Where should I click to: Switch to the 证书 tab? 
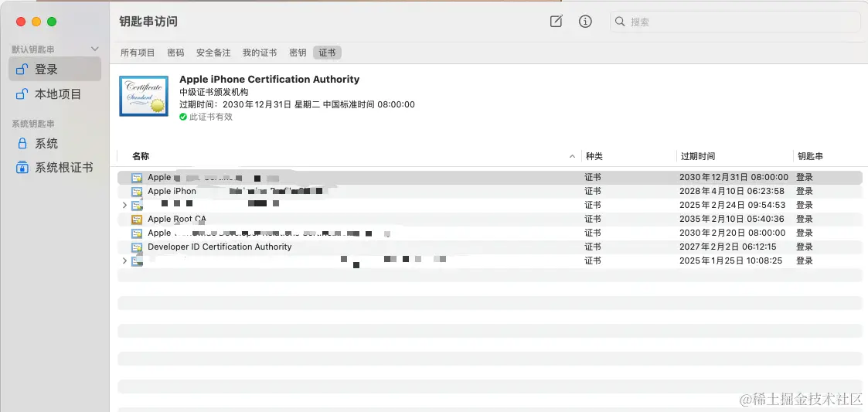(x=327, y=53)
